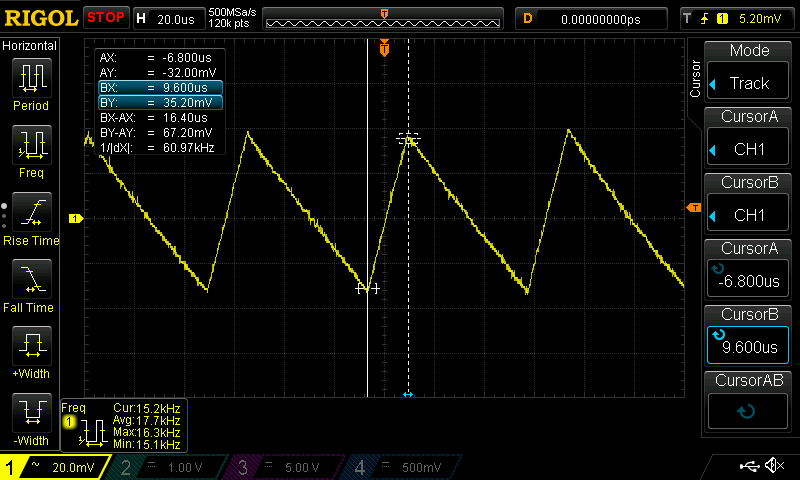Click the Freq statistics waveform icon
Viewport: 800px width, 480px height.
click(92, 433)
